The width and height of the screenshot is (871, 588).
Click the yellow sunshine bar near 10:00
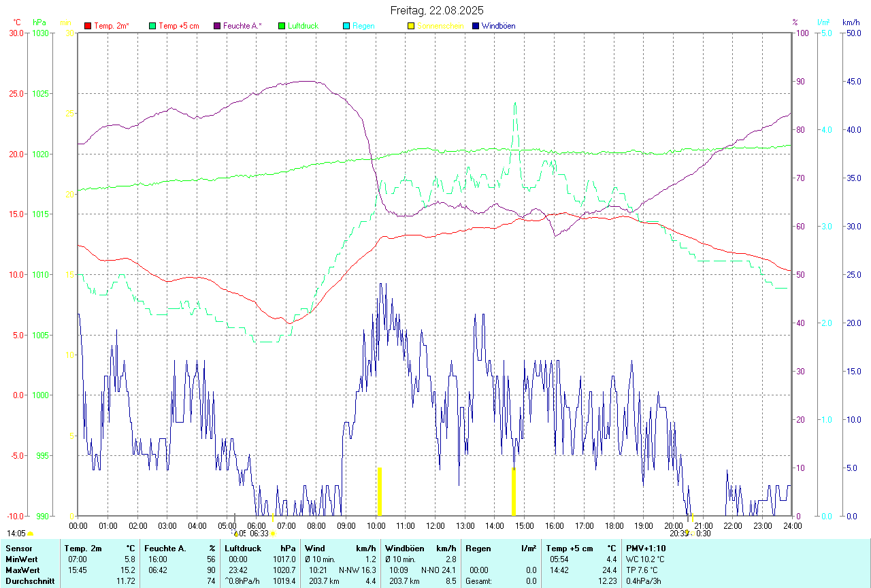pos(380,491)
